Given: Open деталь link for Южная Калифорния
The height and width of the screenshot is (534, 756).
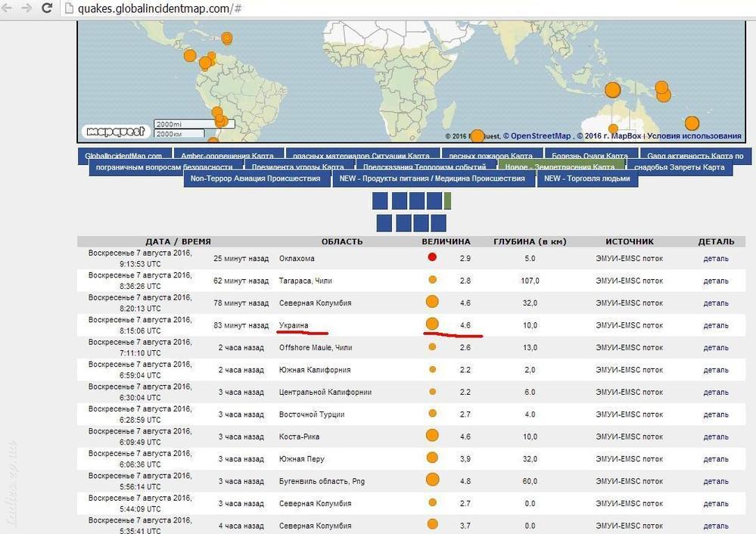Looking at the screenshot, I should pyautogui.click(x=715, y=370).
